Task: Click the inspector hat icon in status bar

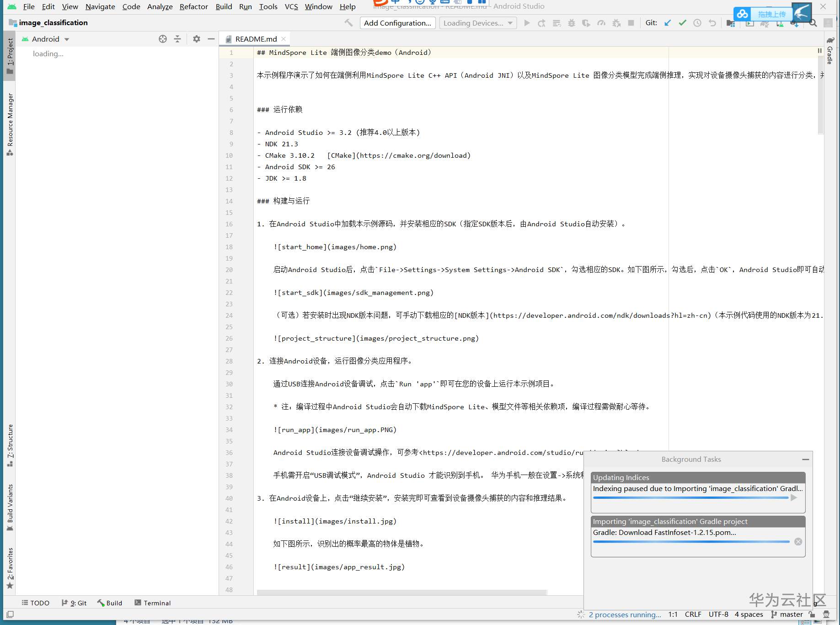Action: (x=826, y=614)
